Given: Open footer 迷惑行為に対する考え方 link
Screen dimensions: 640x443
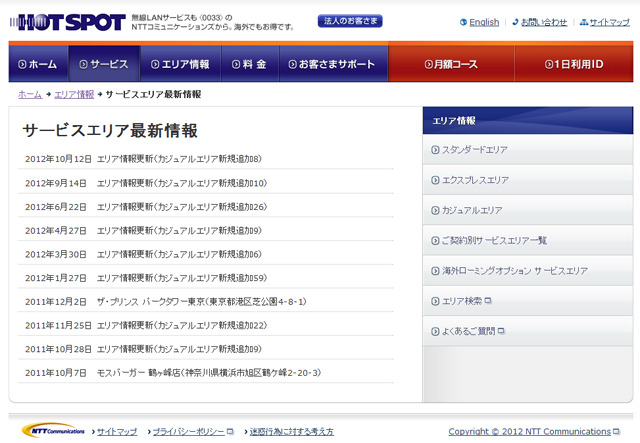Looking at the screenshot, I should point(291,431).
